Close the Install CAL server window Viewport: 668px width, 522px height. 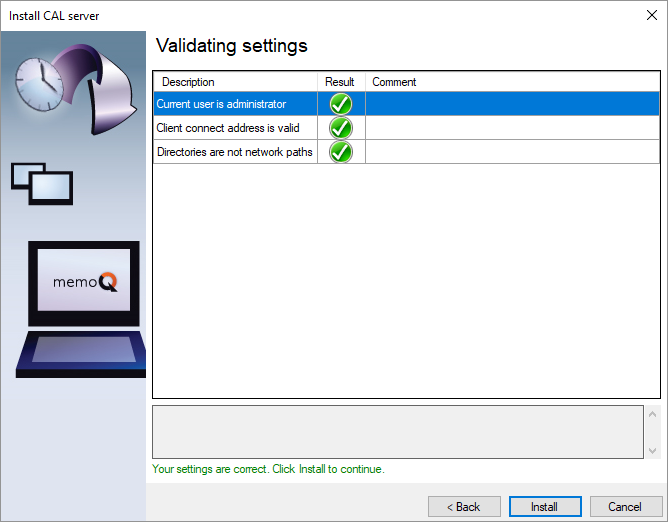coord(651,15)
